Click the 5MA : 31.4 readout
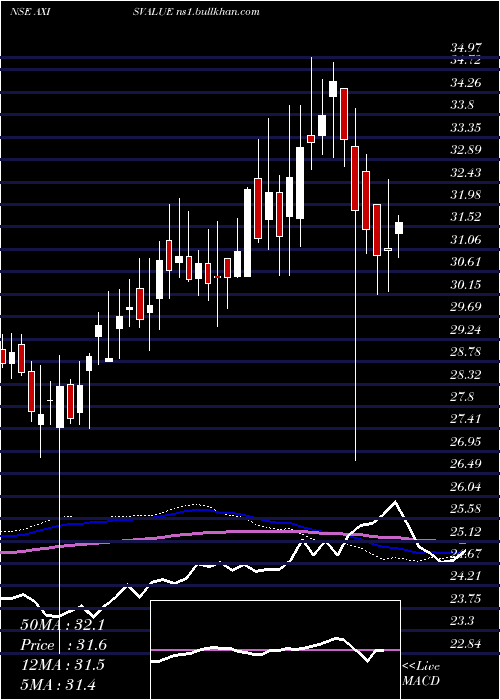The height and width of the screenshot is (700, 500). pos(58,684)
